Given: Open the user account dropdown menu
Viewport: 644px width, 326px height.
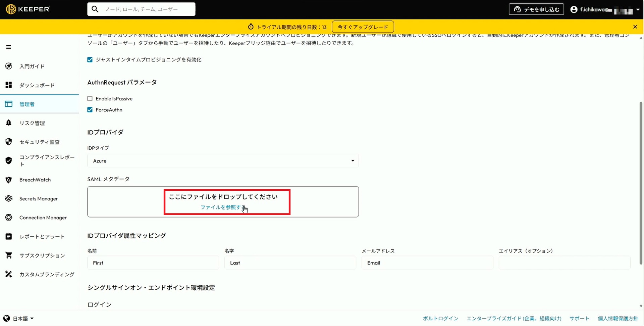Looking at the screenshot, I should click(605, 10).
